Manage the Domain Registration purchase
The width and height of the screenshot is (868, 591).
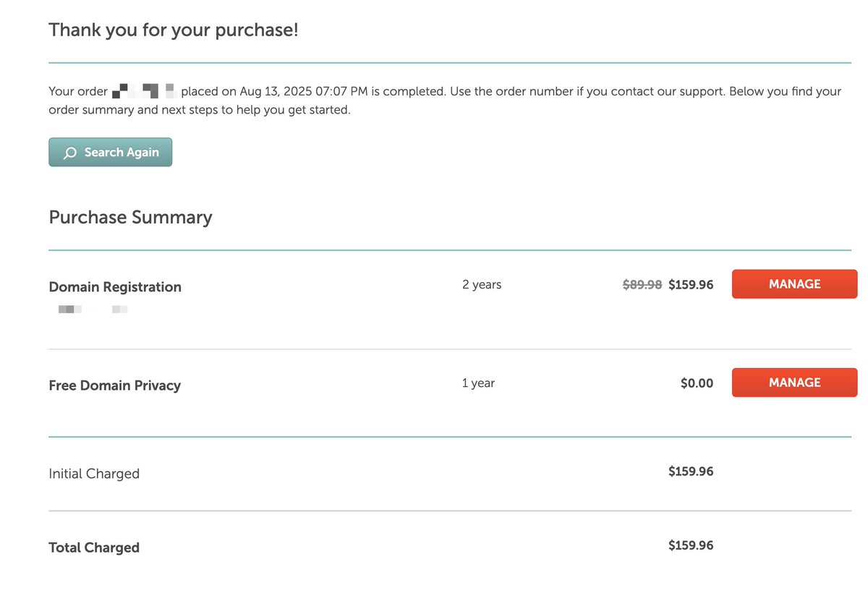tap(794, 284)
